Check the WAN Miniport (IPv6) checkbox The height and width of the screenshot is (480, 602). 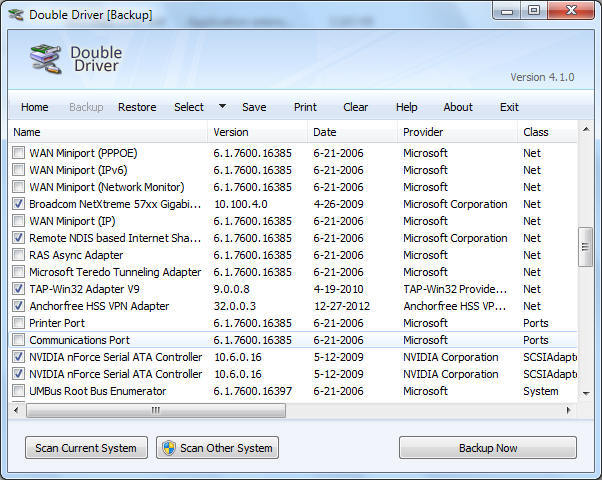click(18, 170)
